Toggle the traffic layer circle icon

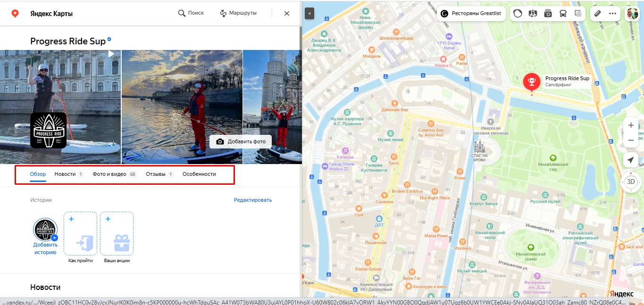pos(518,14)
